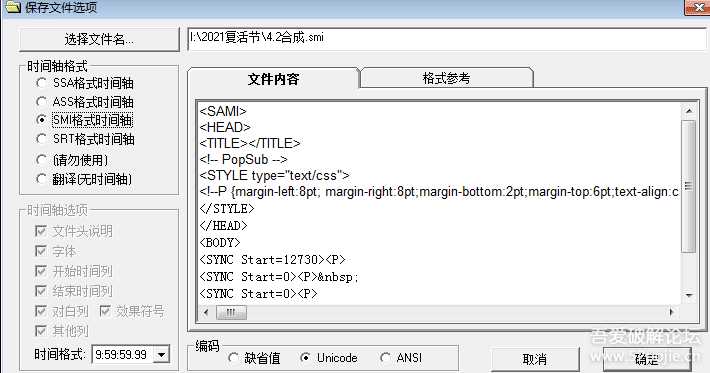Image resolution: width=710 pixels, height=373 pixels.
Task: Select the (请勿使用) radio option
Action: coord(72,160)
